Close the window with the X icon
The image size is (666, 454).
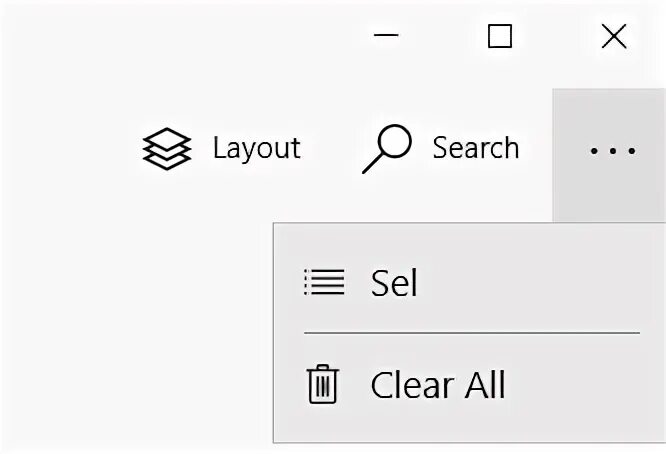[x=613, y=37]
